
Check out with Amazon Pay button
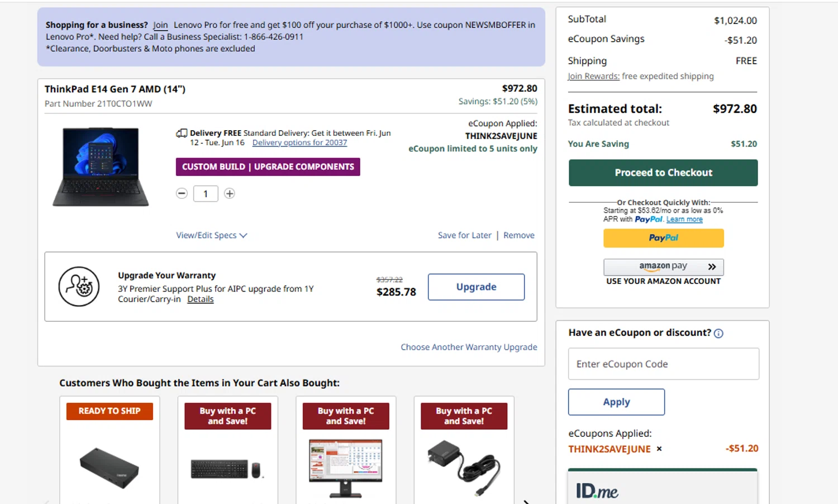pyautogui.click(x=663, y=267)
